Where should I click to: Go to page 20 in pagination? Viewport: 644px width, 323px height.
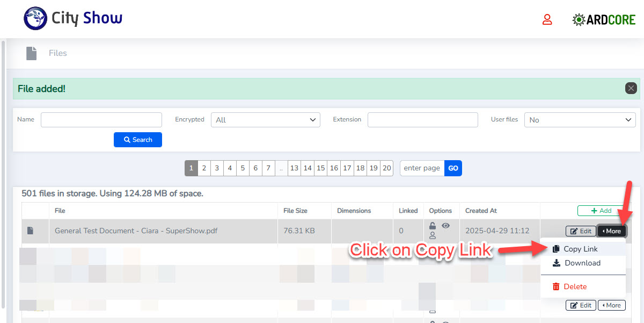click(387, 168)
